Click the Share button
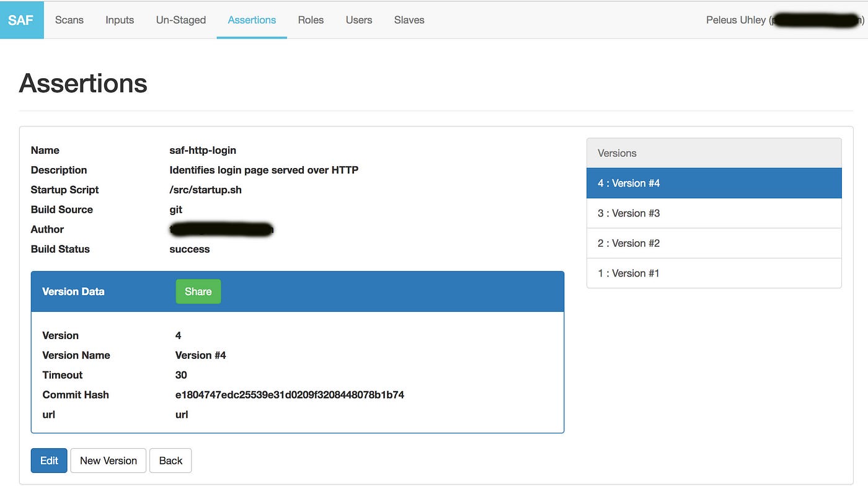The height and width of the screenshot is (491, 868). 198,291
